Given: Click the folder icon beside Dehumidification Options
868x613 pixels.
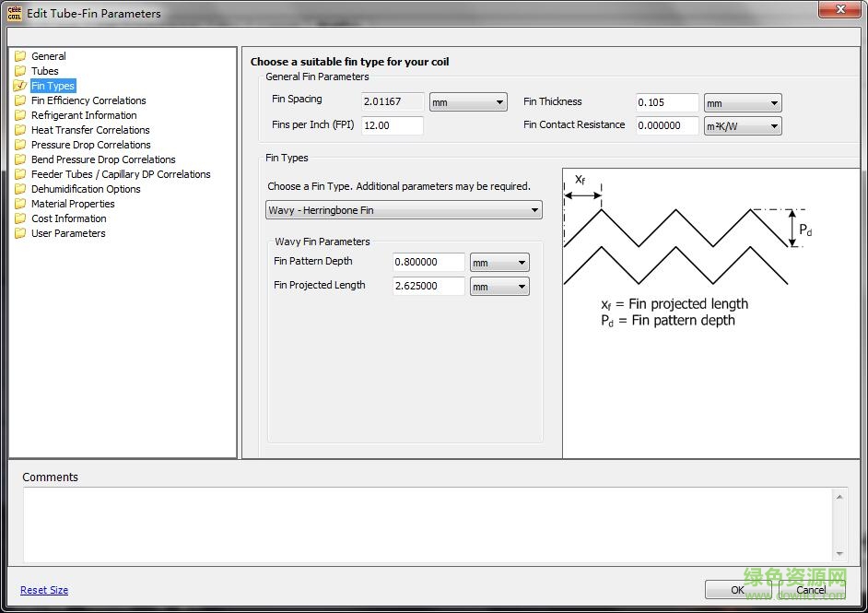Looking at the screenshot, I should pyautogui.click(x=20, y=189).
